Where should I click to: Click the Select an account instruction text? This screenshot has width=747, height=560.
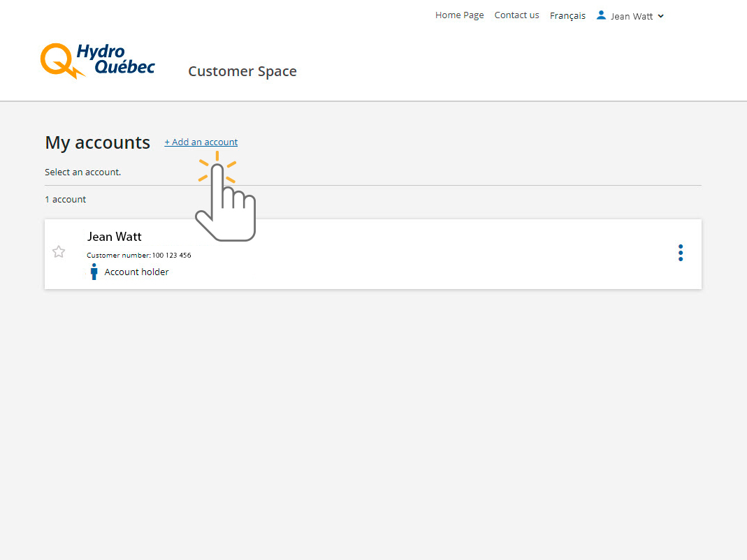click(x=82, y=172)
